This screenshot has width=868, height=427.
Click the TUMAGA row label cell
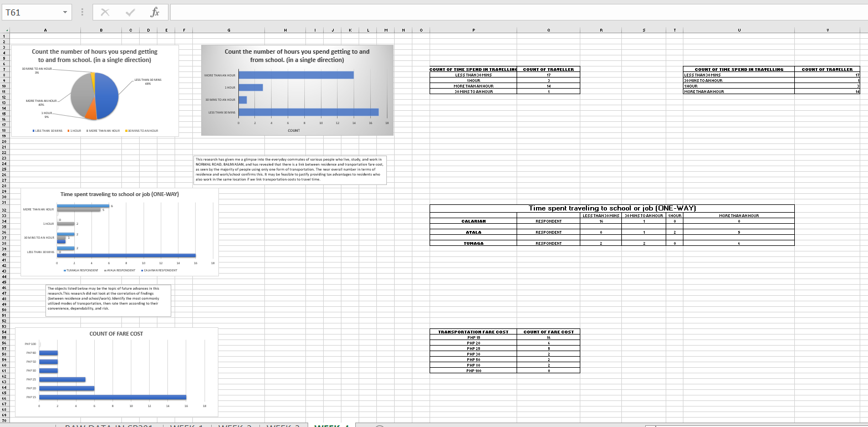(473, 243)
